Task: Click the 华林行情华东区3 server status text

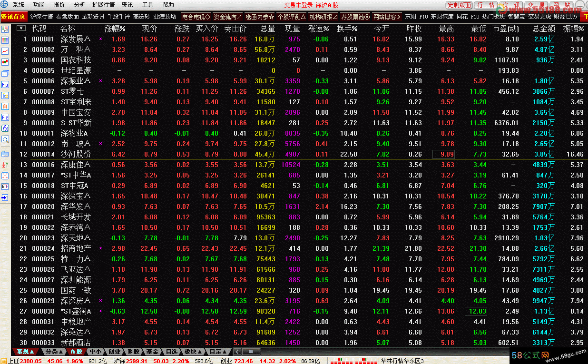Action: 402,361
